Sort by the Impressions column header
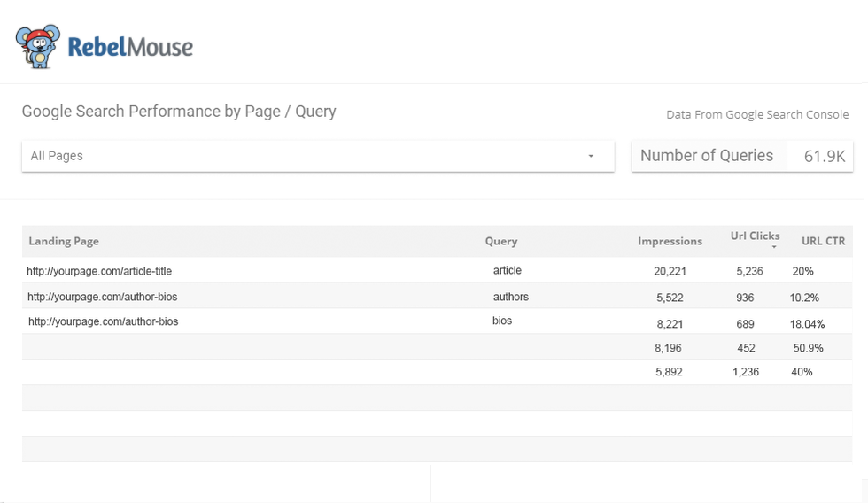This screenshot has width=868, height=503. [670, 241]
